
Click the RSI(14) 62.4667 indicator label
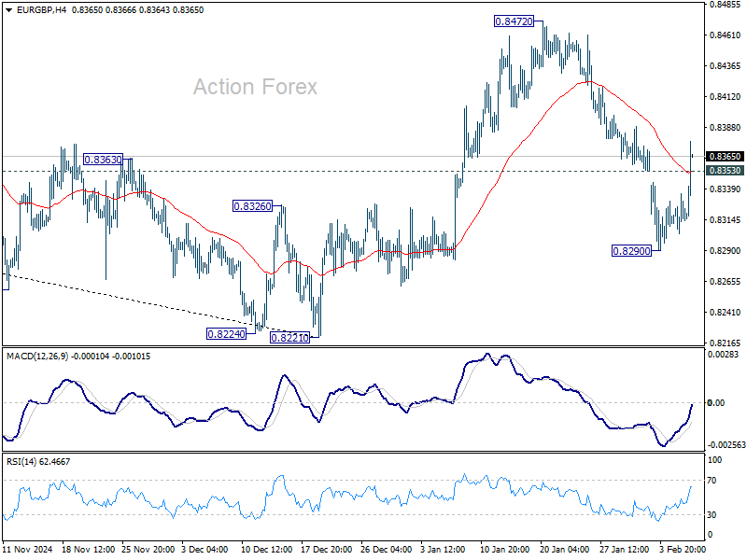click(x=38, y=461)
